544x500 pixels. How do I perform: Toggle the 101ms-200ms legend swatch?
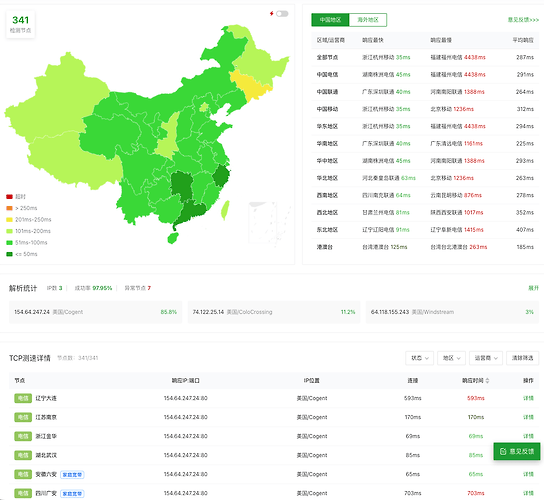(9, 231)
